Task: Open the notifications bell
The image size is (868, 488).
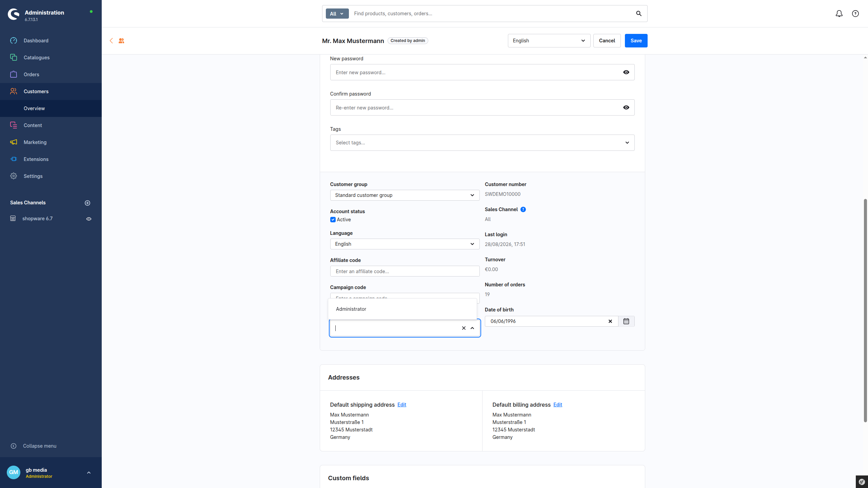Action: click(839, 14)
